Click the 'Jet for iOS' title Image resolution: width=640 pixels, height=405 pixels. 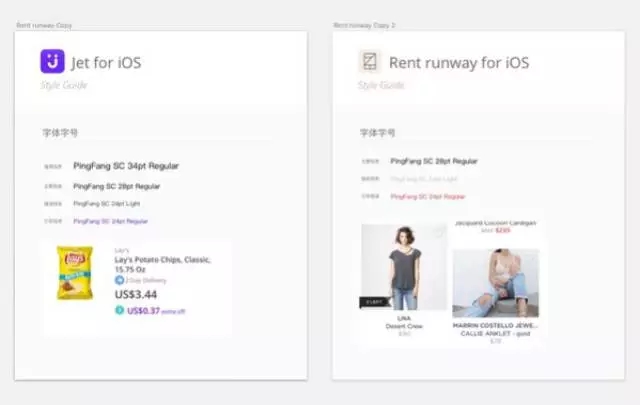click(x=106, y=63)
